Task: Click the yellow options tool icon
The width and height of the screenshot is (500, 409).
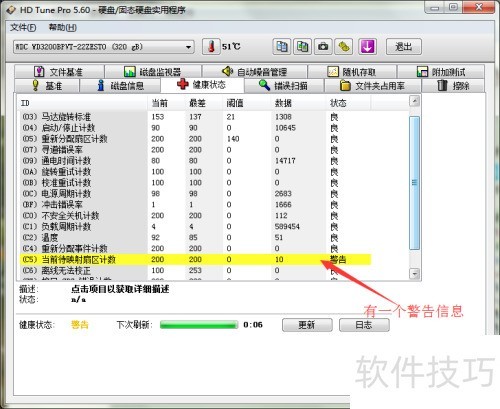Action: [344, 46]
